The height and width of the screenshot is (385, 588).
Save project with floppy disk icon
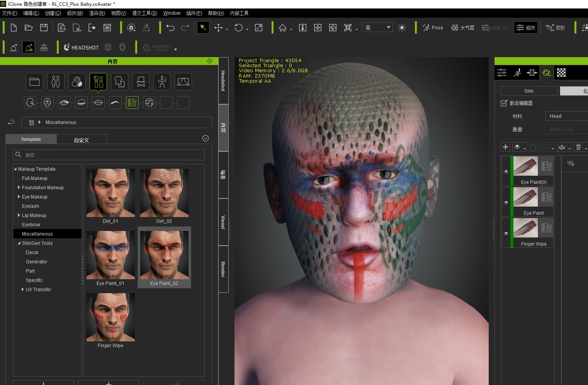coord(44,27)
